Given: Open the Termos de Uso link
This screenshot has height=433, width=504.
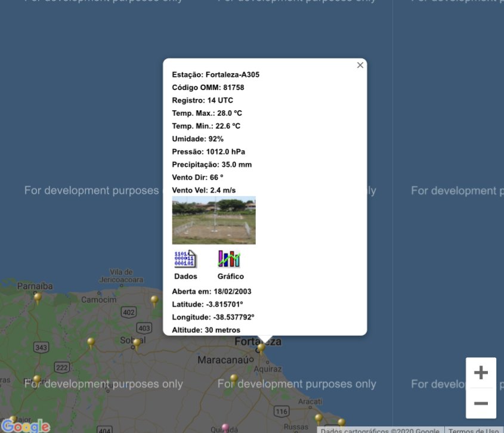Looking at the screenshot, I should click(474, 430).
